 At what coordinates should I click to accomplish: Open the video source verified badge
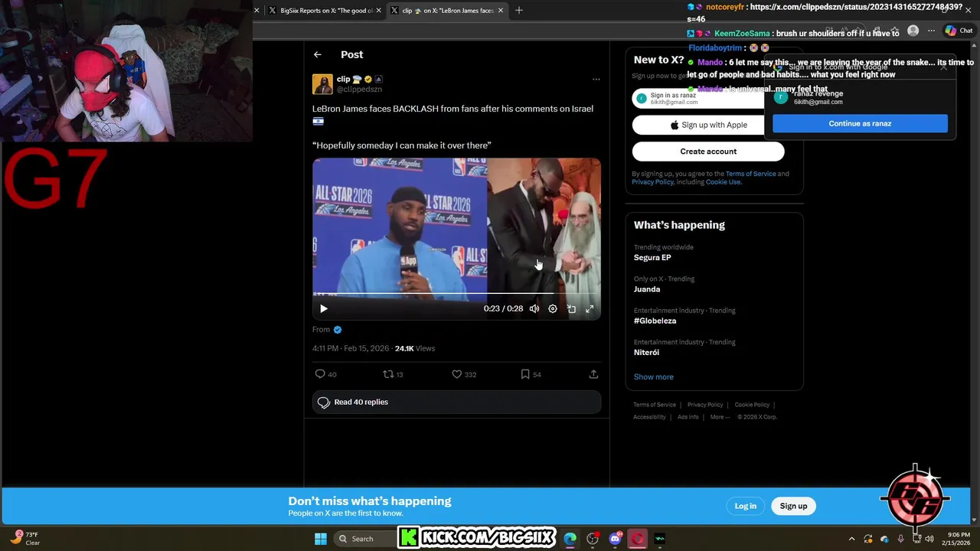point(338,330)
